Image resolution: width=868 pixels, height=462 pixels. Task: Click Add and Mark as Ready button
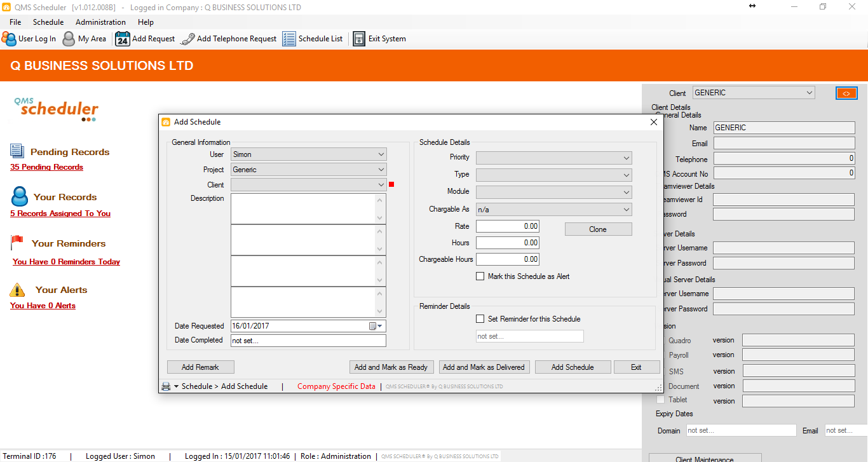391,367
